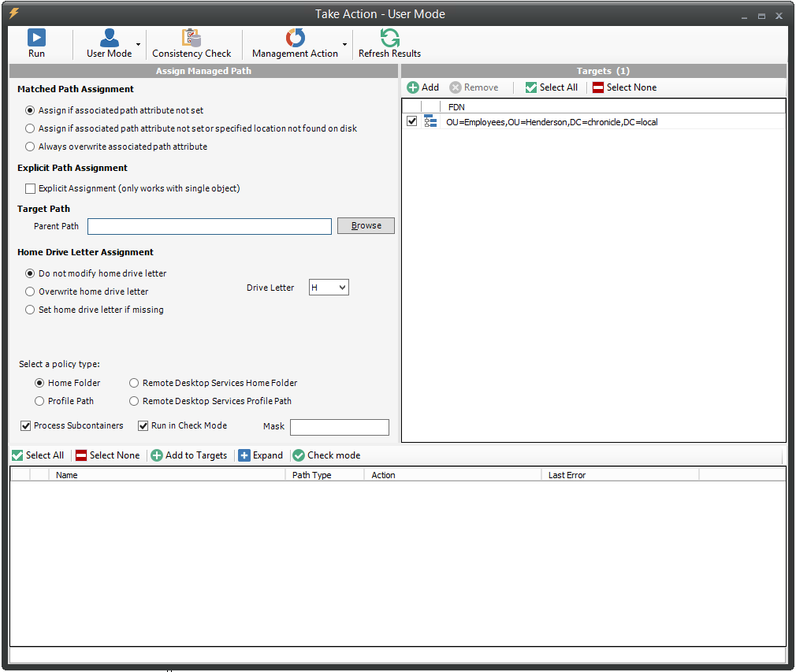The height and width of the screenshot is (672, 796).
Task: Click the Parent Path input field
Action: (x=209, y=226)
